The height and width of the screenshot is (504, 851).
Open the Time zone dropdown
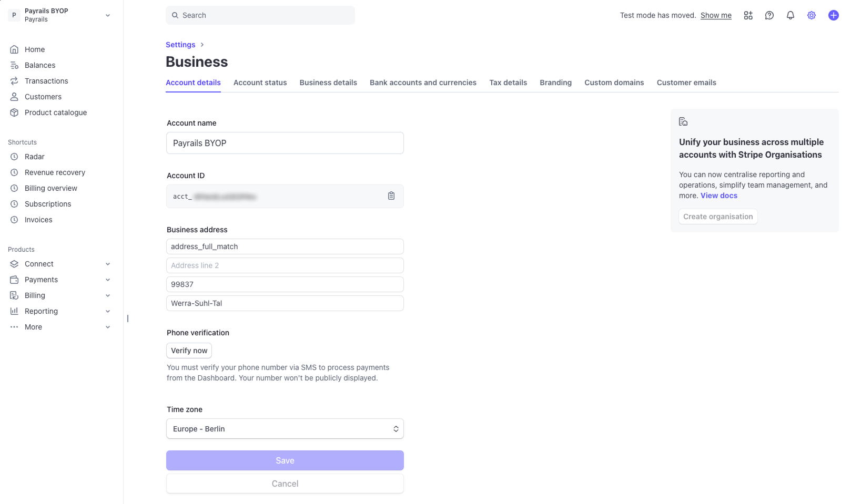tap(285, 428)
